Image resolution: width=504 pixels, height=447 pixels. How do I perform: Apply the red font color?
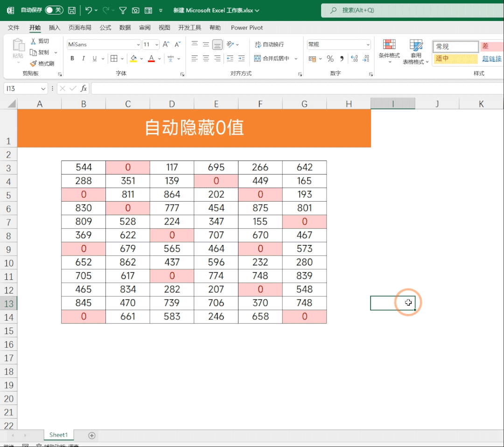(x=151, y=58)
